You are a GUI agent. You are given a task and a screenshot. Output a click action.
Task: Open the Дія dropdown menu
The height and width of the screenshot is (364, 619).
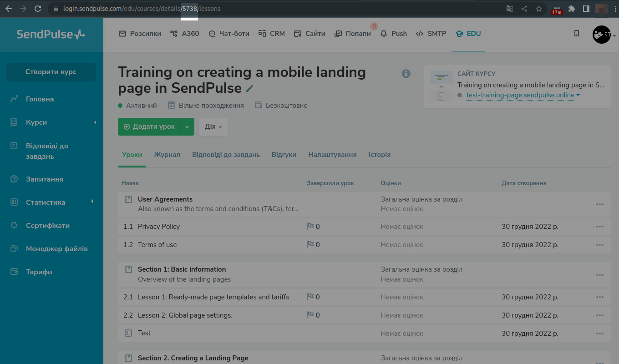(x=213, y=127)
